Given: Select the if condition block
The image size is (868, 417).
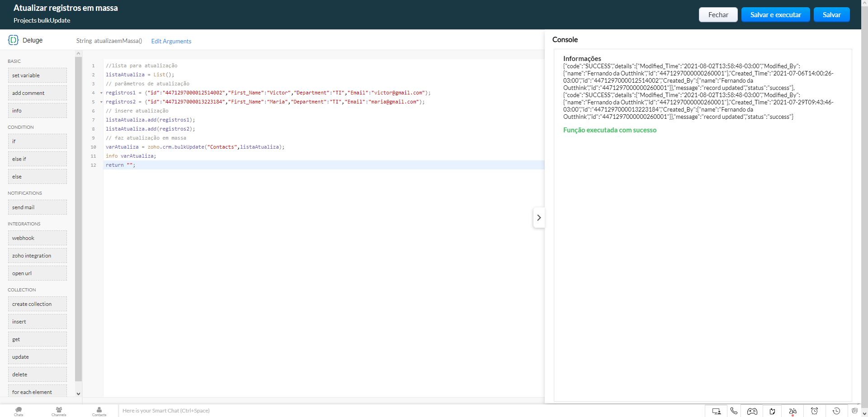Looking at the screenshot, I should click(x=37, y=141).
